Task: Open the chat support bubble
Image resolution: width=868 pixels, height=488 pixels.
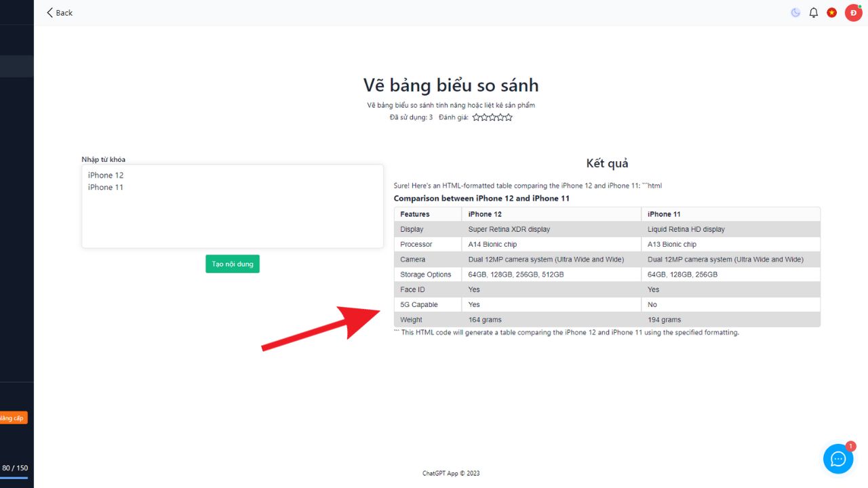Action: [838, 459]
